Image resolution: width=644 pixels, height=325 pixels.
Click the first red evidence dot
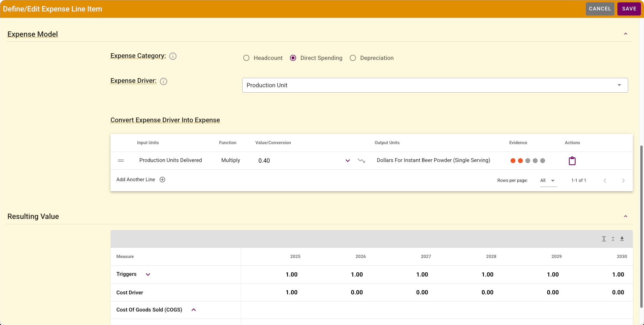click(x=513, y=161)
